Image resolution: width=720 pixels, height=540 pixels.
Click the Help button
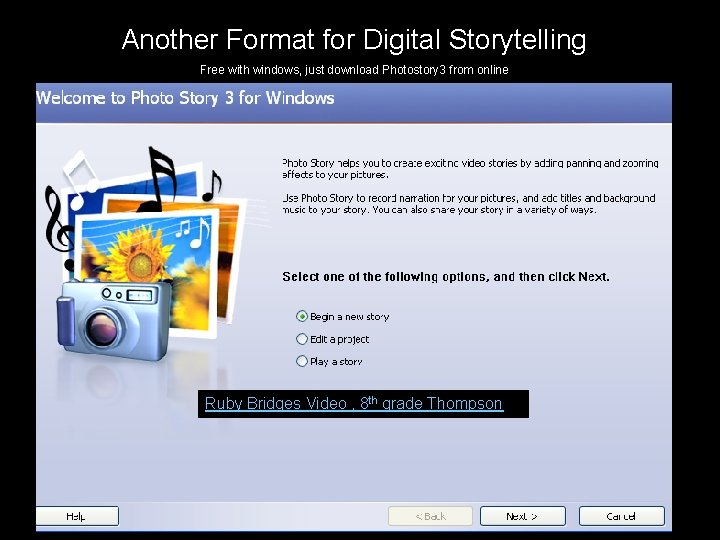tap(77, 516)
